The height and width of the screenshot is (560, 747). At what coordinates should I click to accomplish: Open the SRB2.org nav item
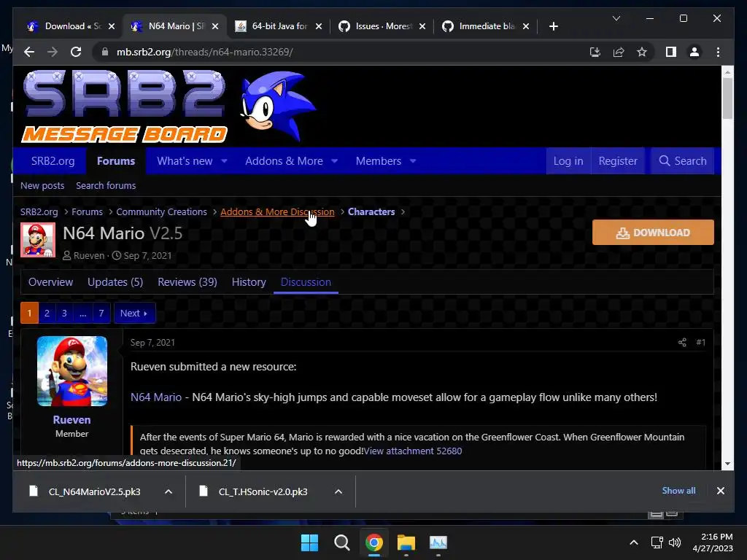[53, 161]
